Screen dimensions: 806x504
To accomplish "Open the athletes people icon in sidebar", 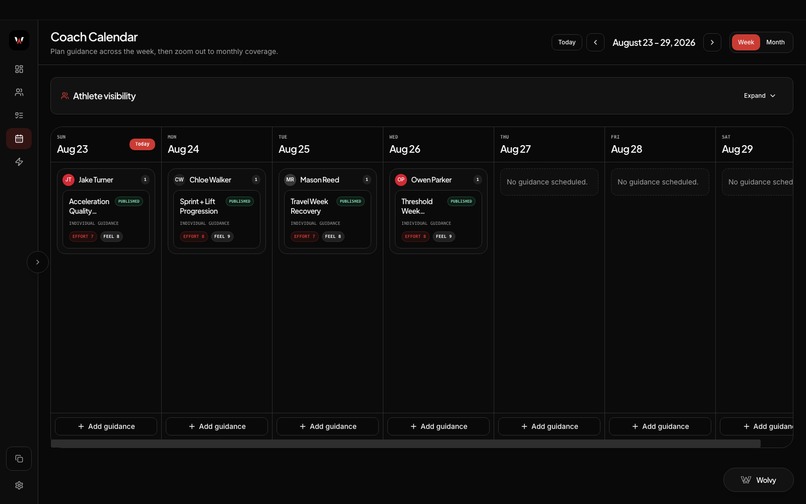I will 19,92.
